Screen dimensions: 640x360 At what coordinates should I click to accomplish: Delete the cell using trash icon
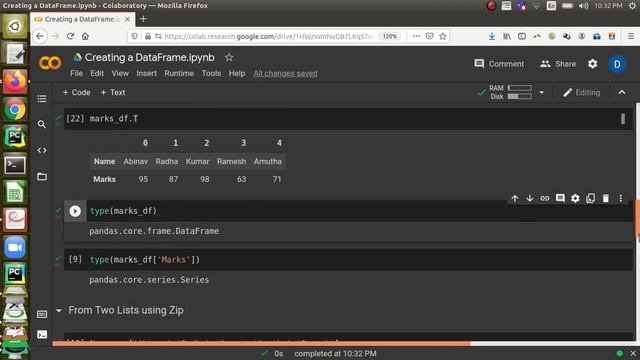(x=606, y=198)
